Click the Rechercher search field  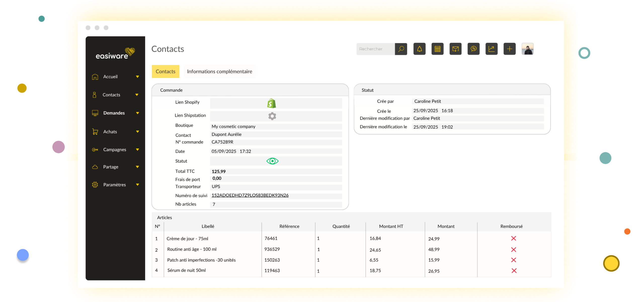tap(375, 49)
